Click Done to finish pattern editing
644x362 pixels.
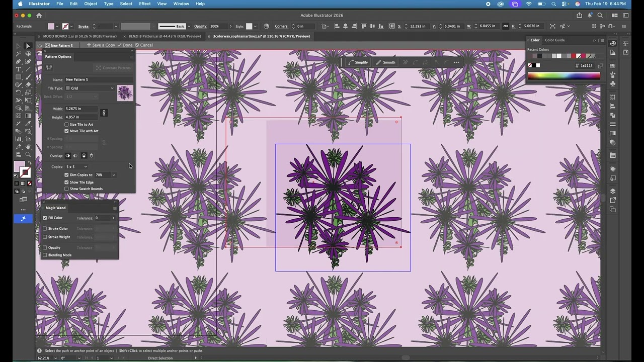click(125, 45)
